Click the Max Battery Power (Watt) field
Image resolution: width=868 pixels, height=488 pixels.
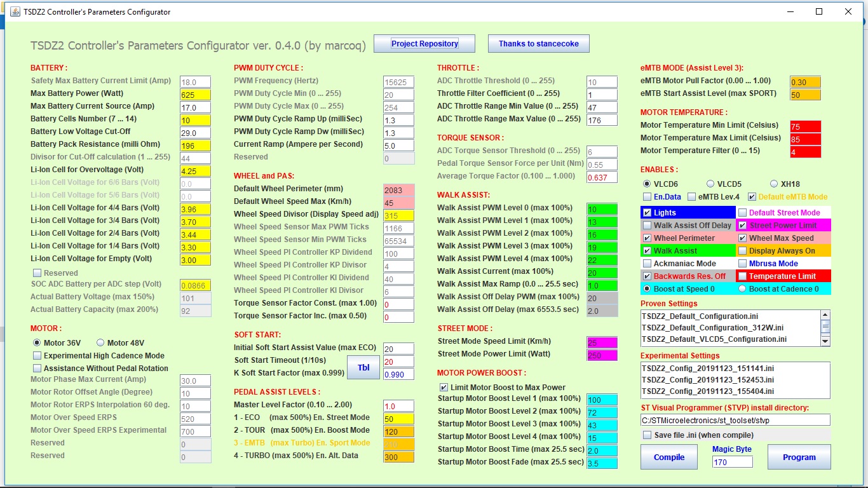pos(196,95)
